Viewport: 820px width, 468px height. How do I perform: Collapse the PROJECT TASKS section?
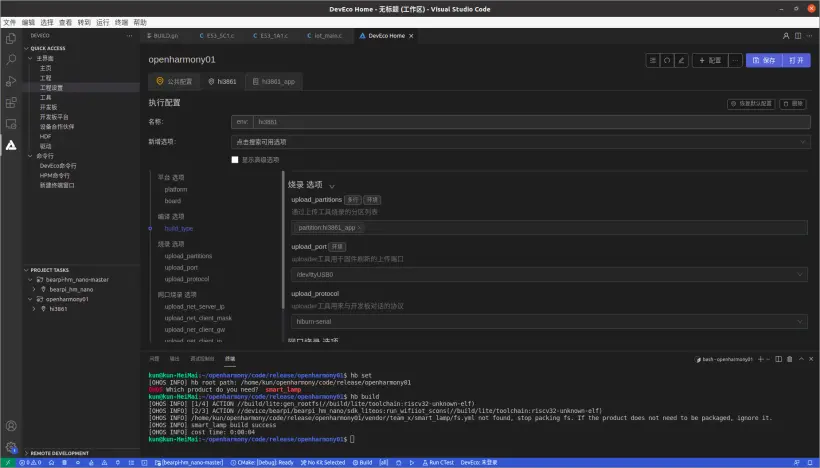click(26, 270)
